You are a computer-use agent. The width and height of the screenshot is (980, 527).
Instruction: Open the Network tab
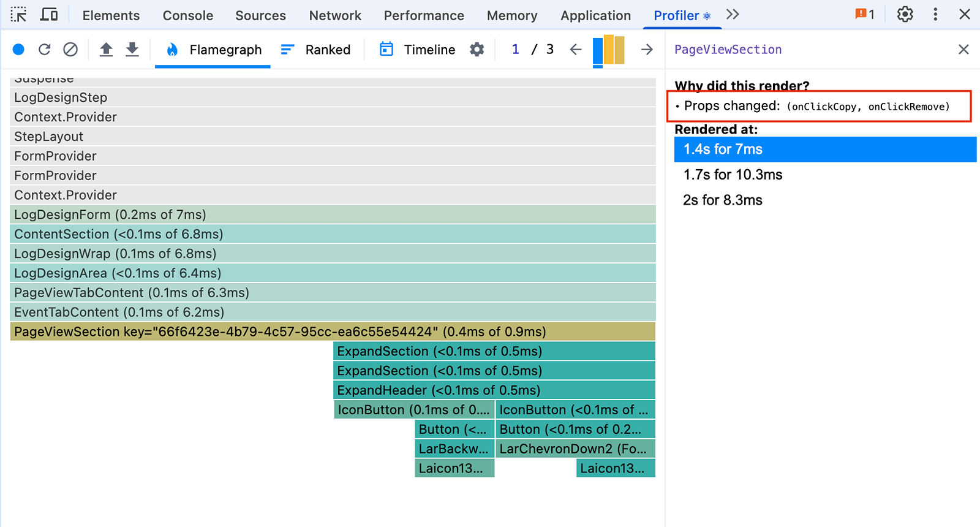335,15
